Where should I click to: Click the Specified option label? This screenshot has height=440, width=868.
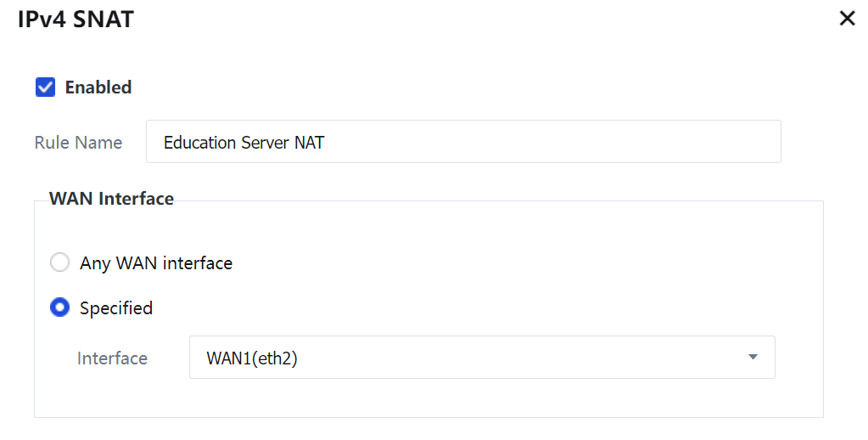(x=116, y=308)
